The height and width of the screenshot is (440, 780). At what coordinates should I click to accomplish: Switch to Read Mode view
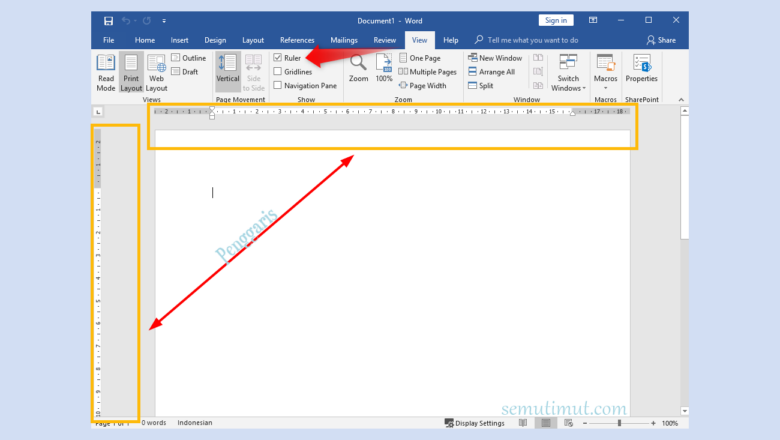(x=105, y=73)
